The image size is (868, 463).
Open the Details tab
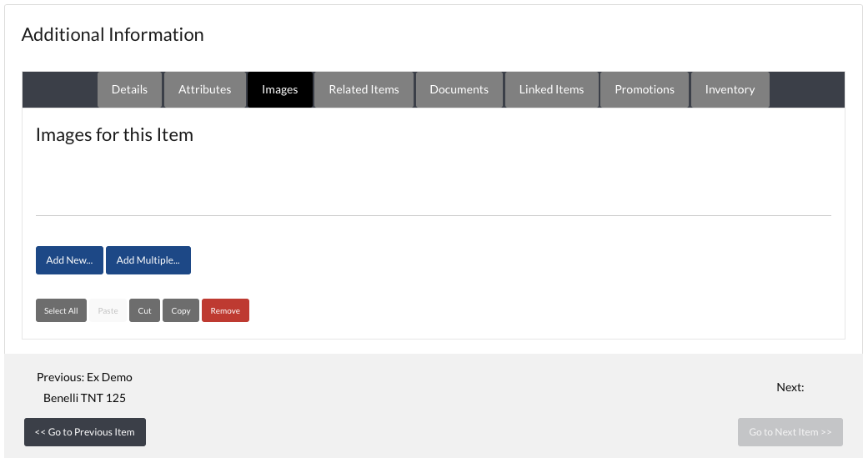pyautogui.click(x=129, y=89)
